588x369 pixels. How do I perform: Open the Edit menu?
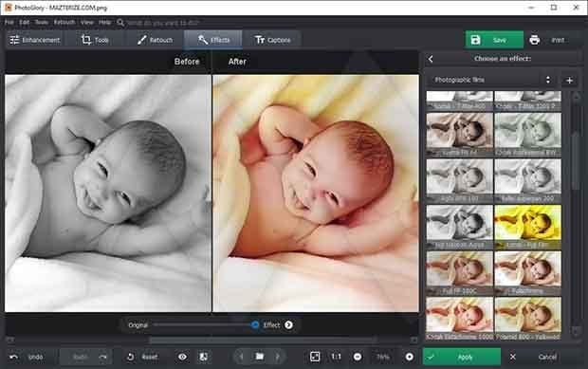pyautogui.click(x=25, y=23)
